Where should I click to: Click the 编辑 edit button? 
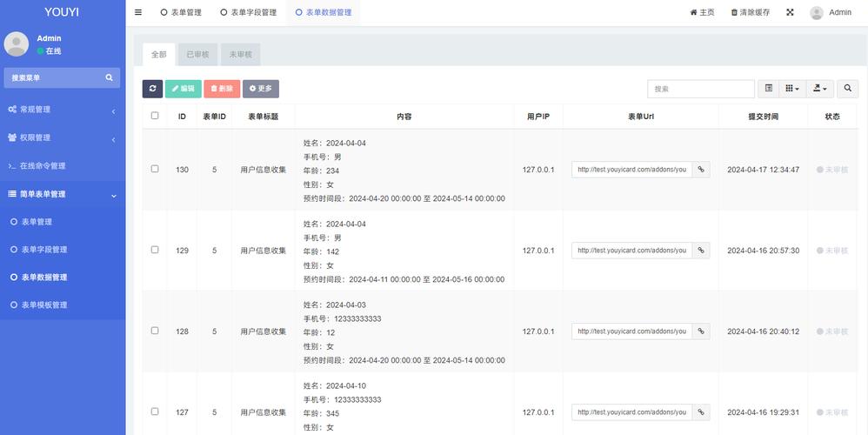coord(184,89)
